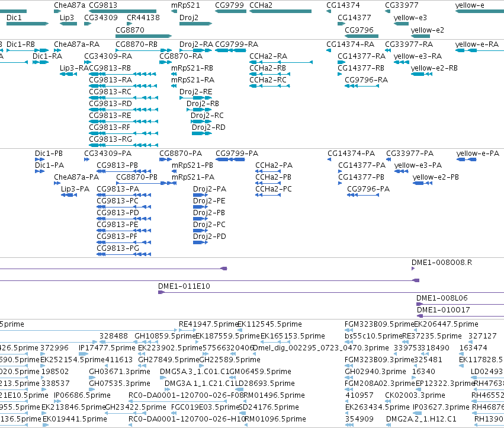Image resolution: width=504 pixels, height=428 pixels.
Task: Click the yellow-e3 gene label
Action: click(x=410, y=17)
